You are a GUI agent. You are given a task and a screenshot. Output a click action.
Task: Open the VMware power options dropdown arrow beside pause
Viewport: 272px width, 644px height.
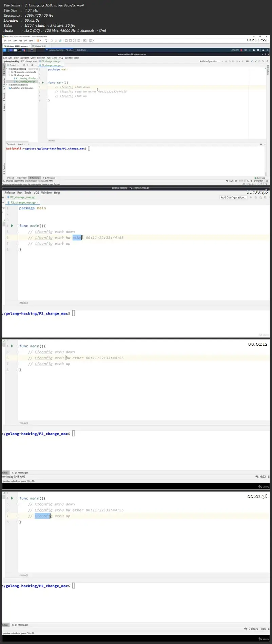click(41, 41)
